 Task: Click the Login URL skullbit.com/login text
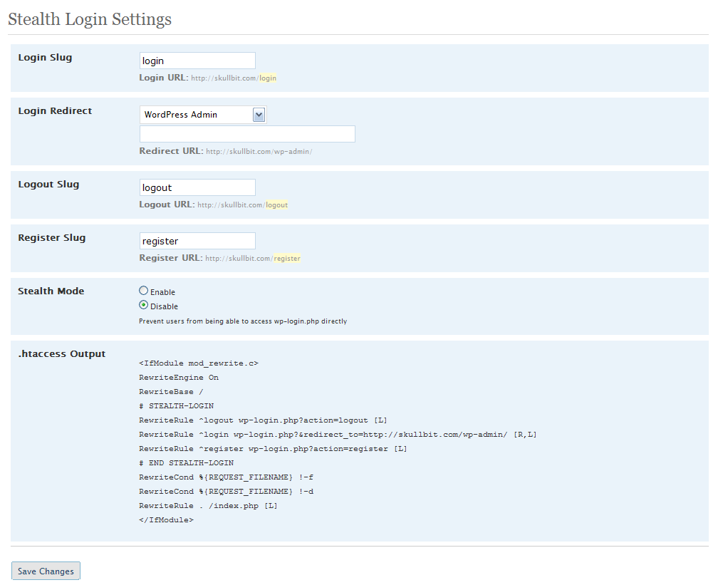[234, 78]
